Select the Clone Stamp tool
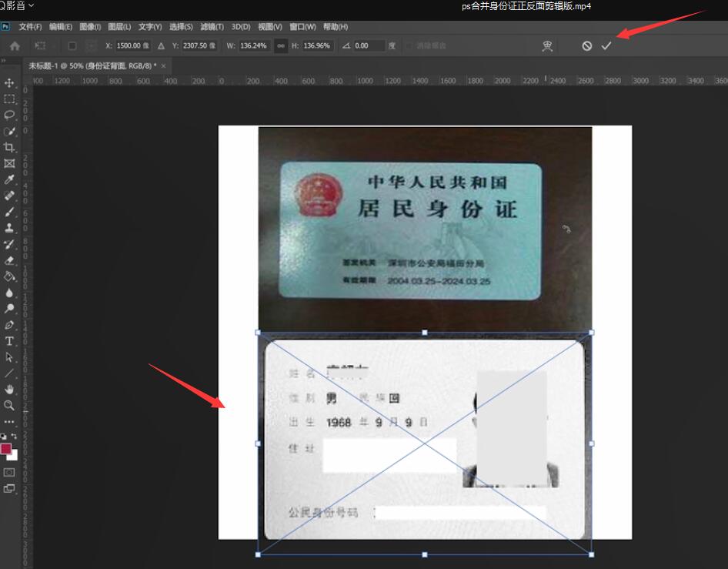The height and width of the screenshot is (569, 728). [x=8, y=228]
